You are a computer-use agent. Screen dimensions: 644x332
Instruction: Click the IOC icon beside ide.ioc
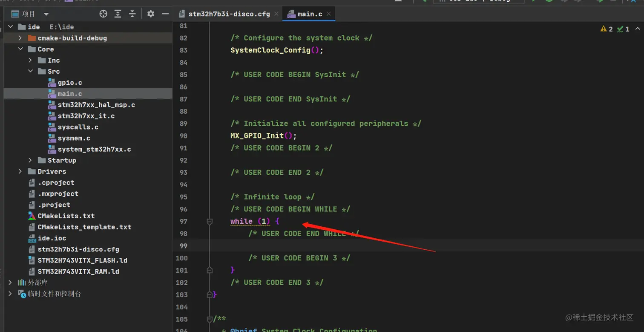pos(32,238)
